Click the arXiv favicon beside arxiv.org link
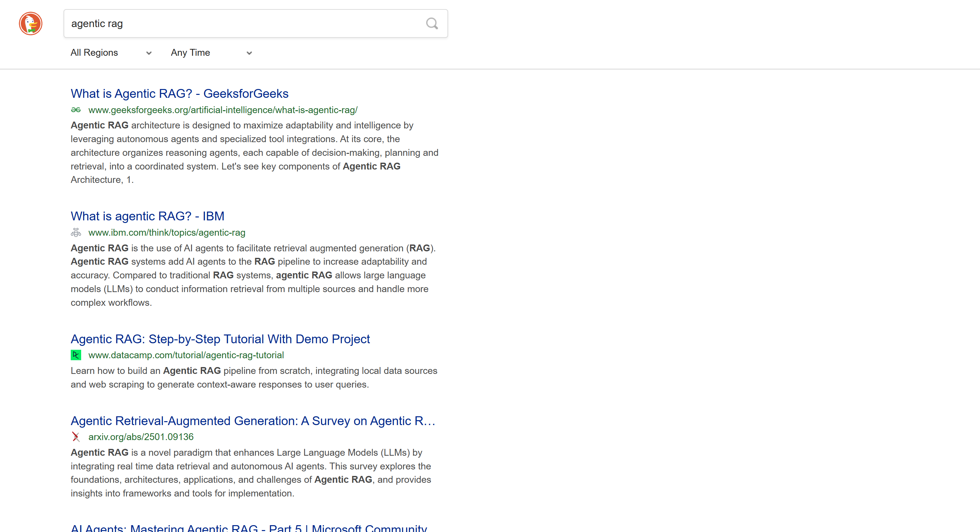 pos(76,437)
